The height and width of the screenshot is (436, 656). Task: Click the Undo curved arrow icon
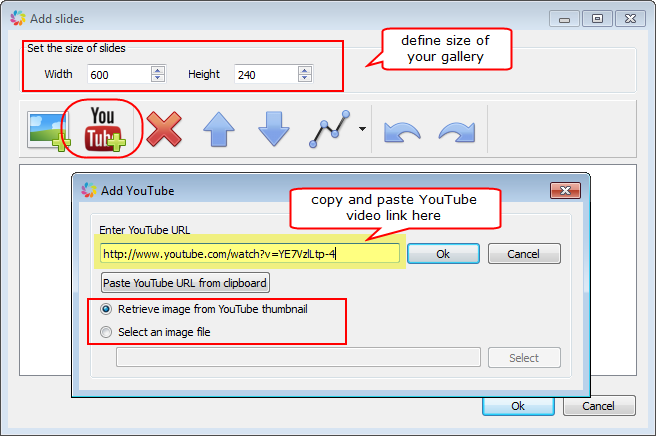coord(402,132)
